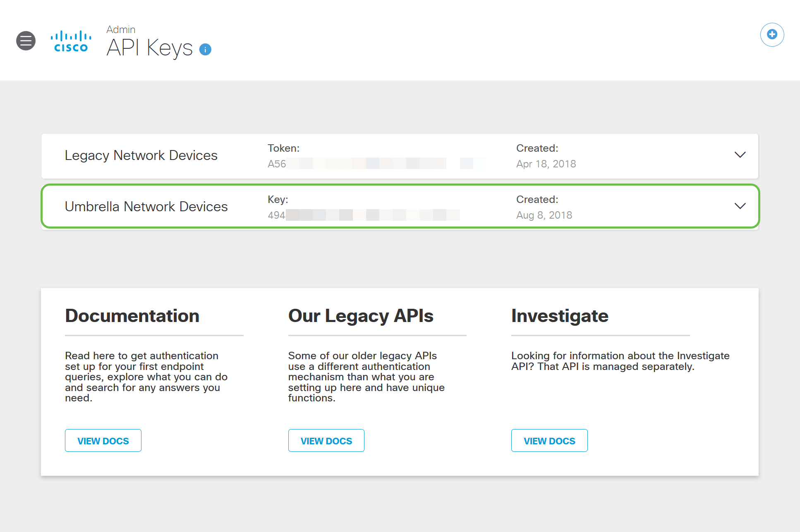Click the Investigate heading
This screenshot has height=532, width=800.
[x=559, y=316]
